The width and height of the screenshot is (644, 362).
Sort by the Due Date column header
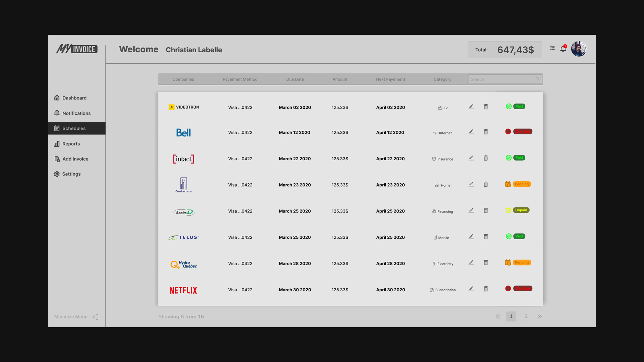coord(295,79)
